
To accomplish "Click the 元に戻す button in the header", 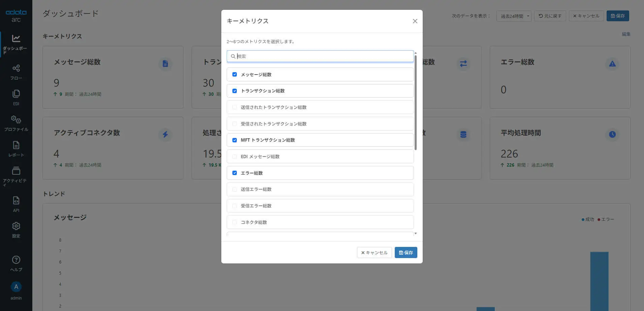I will coord(550,16).
